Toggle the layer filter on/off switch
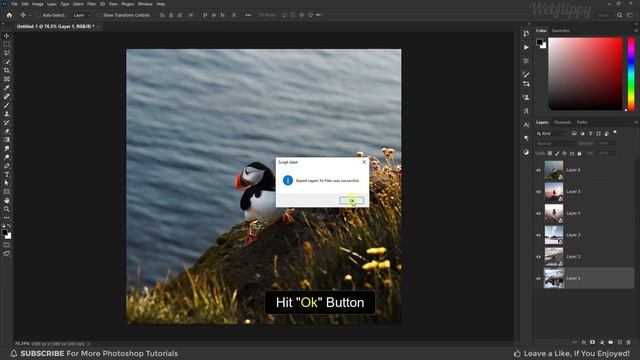 point(615,132)
